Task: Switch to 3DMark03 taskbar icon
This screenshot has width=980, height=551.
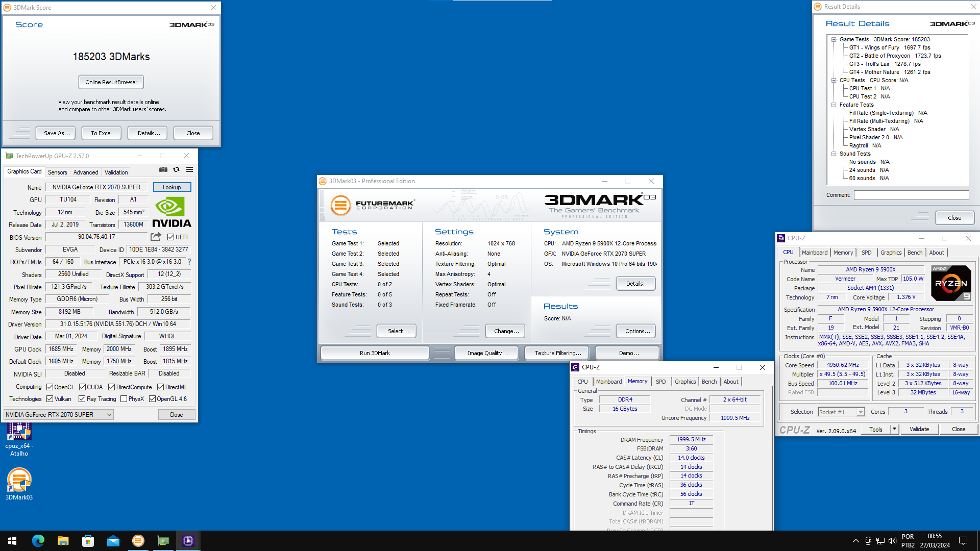Action: (x=138, y=541)
